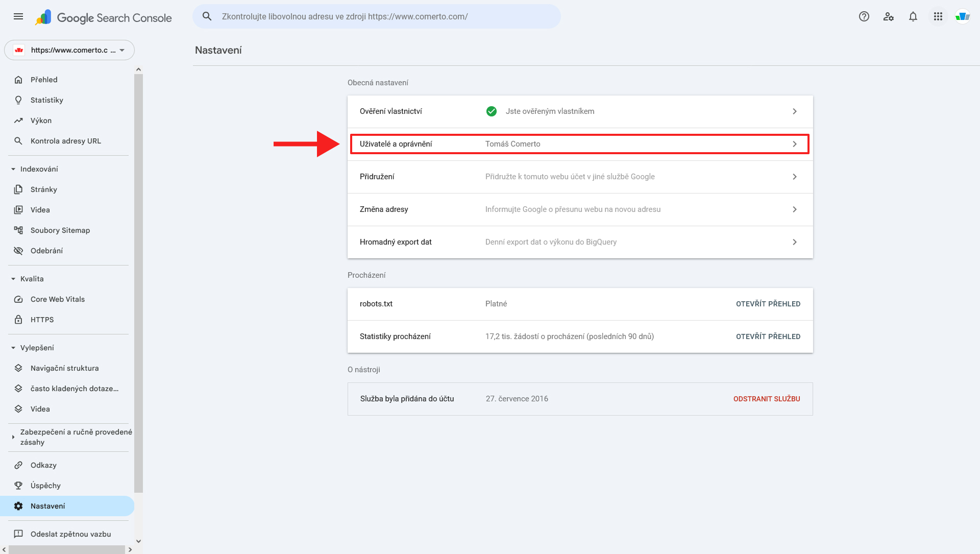Click the notifications bell icon
The image size is (980, 554).
pos(913,16)
